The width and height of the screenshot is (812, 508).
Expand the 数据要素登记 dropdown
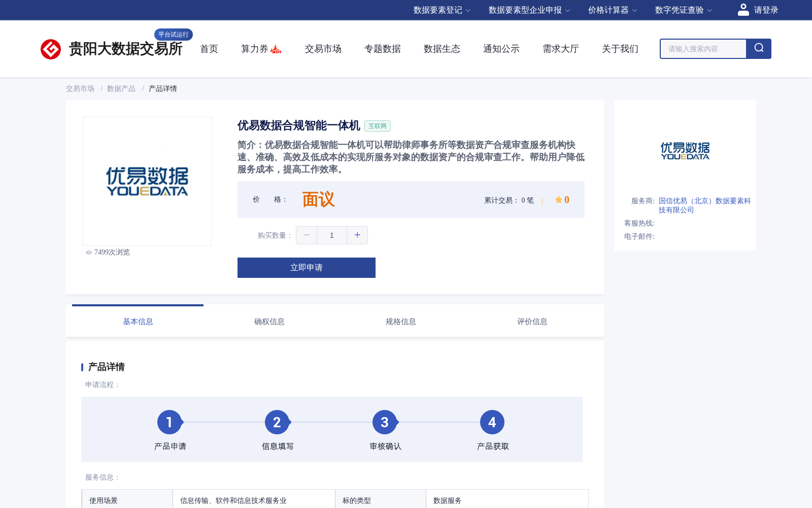pos(442,10)
